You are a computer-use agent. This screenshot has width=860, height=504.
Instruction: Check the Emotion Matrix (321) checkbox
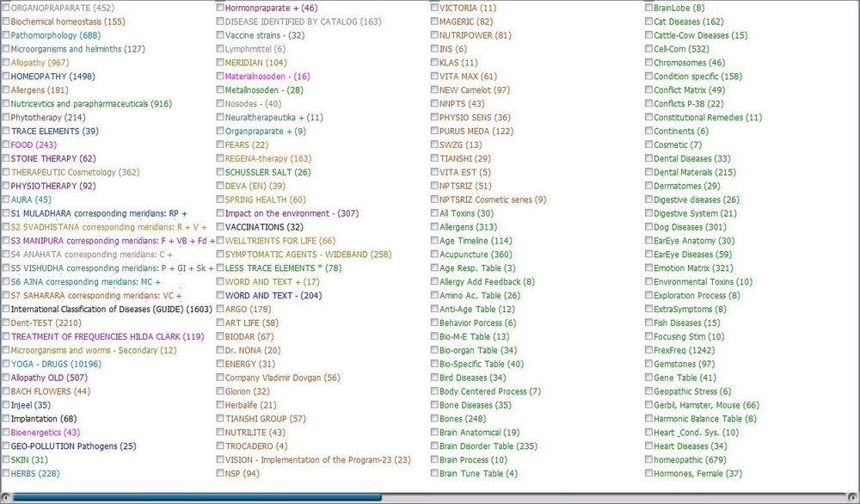pos(649,268)
